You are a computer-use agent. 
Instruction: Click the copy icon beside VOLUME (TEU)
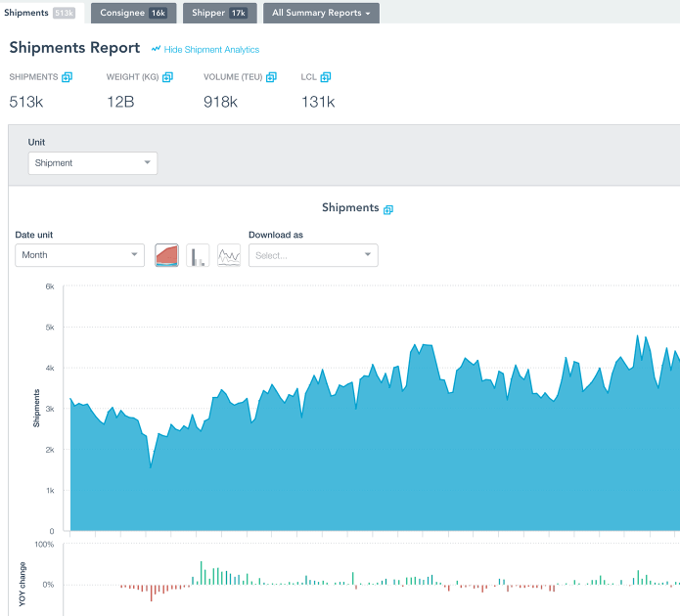271,77
